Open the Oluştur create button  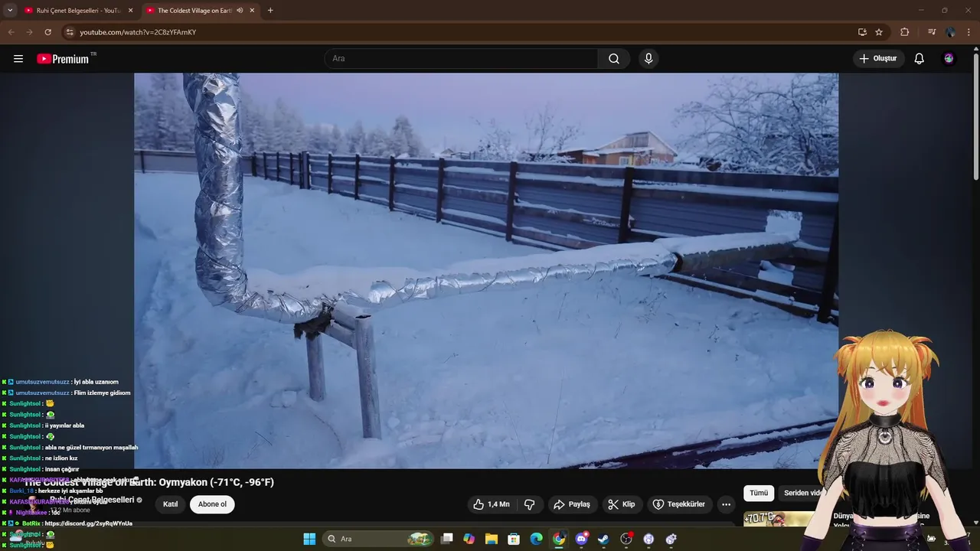point(879,59)
